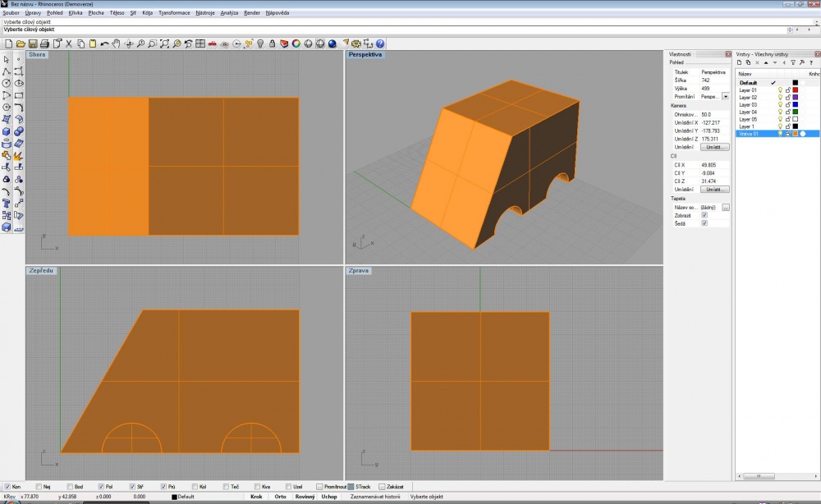Toggle the lock icon for Layer 03
Image resolution: width=821 pixels, height=504 pixels.
[x=787, y=105]
